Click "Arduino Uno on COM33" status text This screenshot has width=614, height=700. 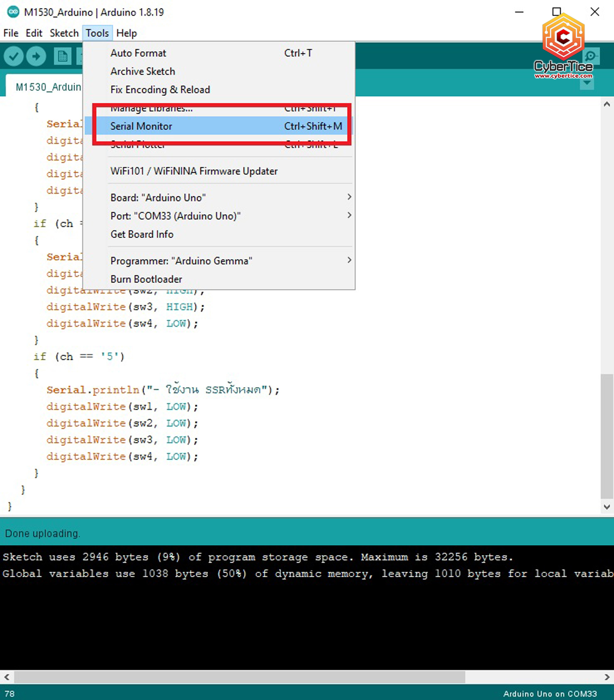(550, 693)
